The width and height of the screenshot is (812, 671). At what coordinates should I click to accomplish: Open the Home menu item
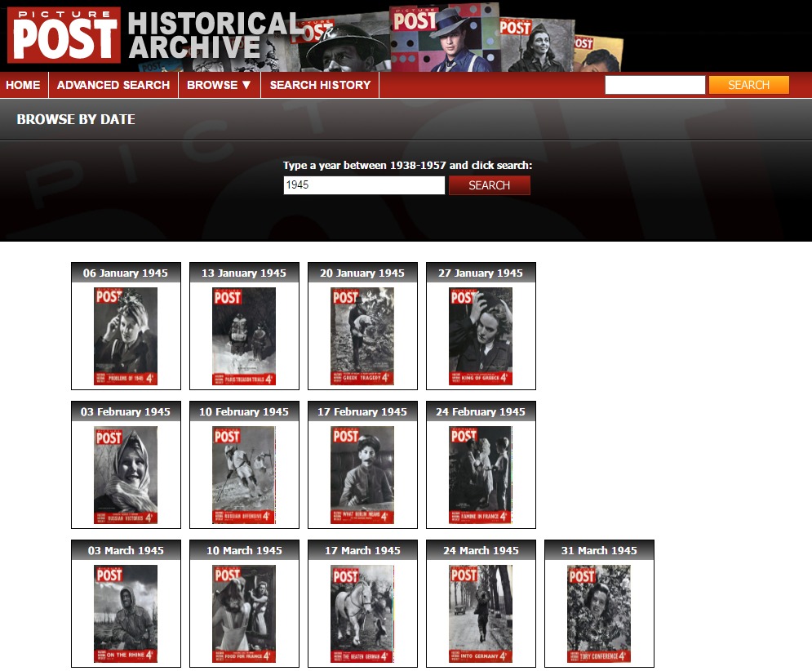coord(24,85)
